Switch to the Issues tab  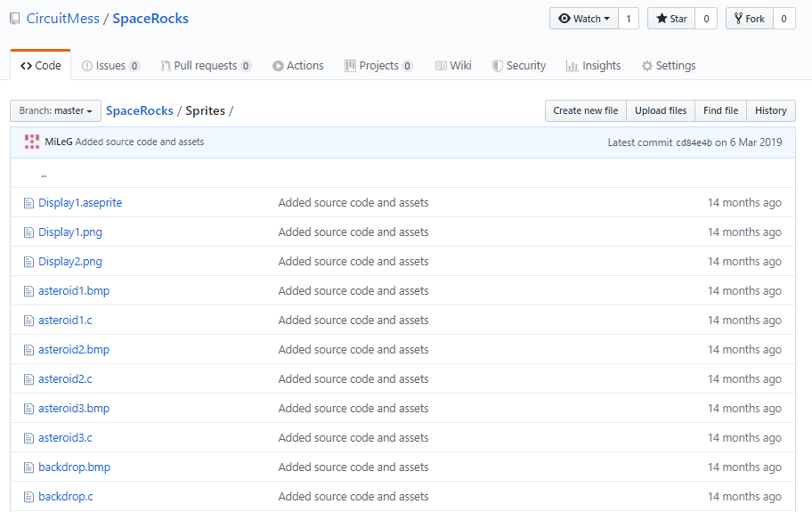110,66
